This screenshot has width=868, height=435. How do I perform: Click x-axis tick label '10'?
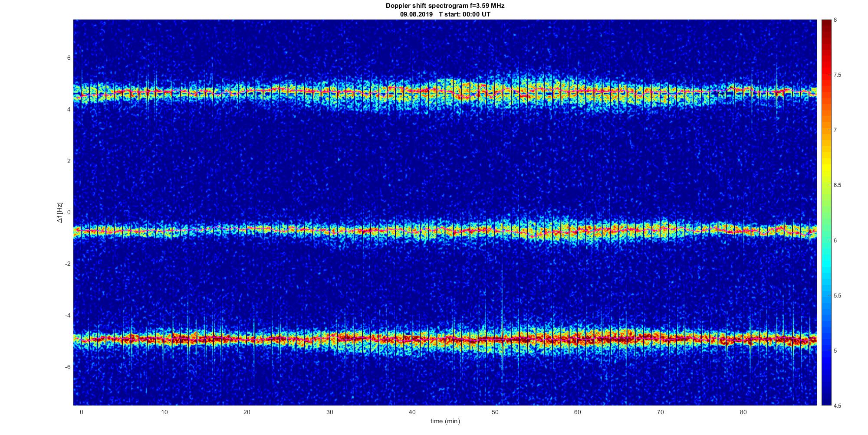click(x=164, y=412)
